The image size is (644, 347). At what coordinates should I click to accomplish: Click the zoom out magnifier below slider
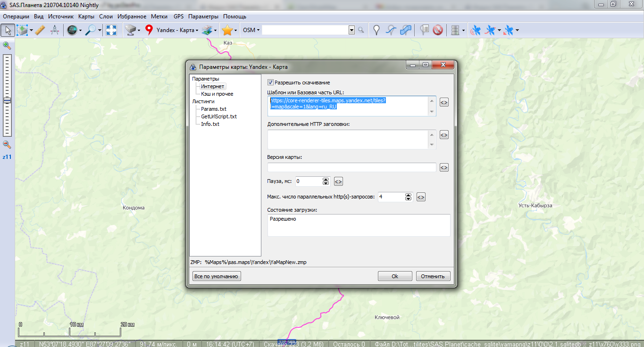7,145
